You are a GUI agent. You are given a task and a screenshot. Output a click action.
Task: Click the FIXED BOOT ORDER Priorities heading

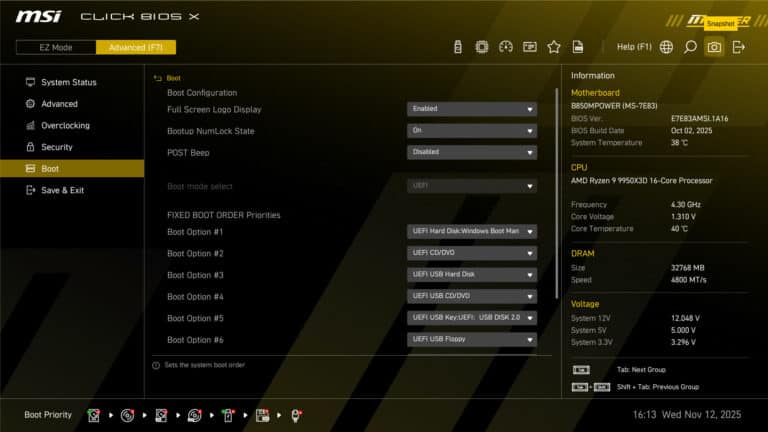point(224,215)
